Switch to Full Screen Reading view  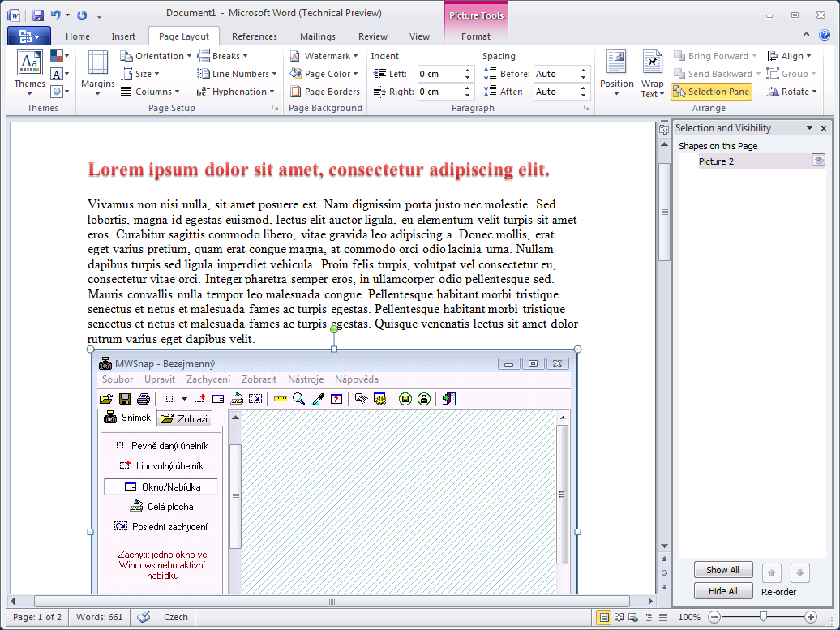(619, 617)
